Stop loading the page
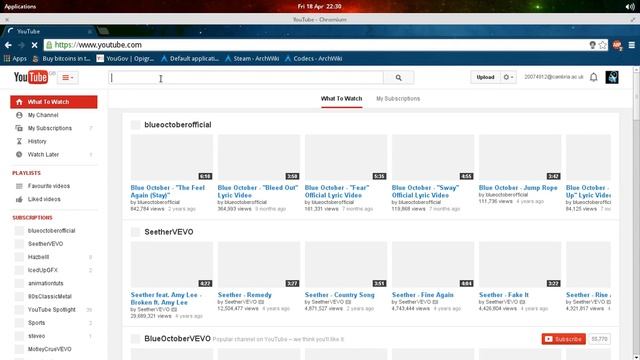Screen dimensions: 640x360 coord(34,45)
